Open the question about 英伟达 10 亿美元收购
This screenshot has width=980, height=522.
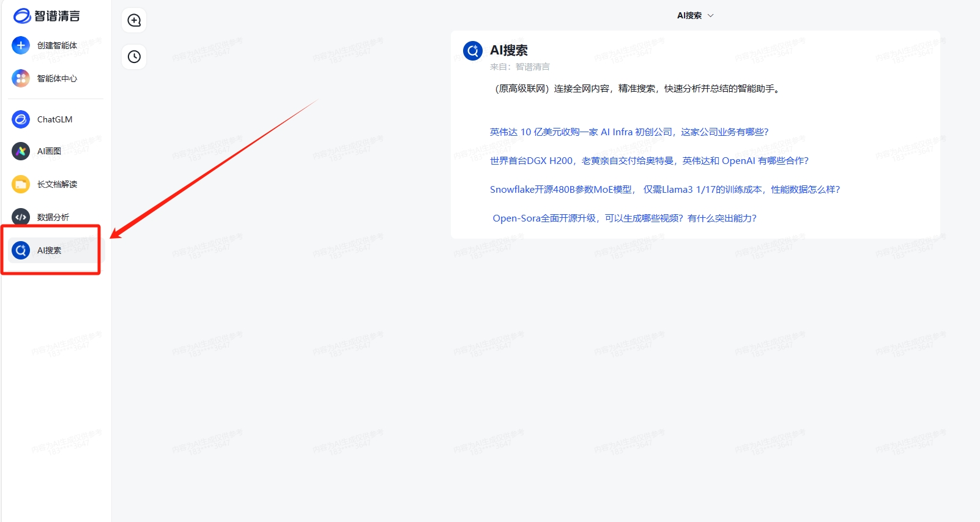tap(629, 132)
